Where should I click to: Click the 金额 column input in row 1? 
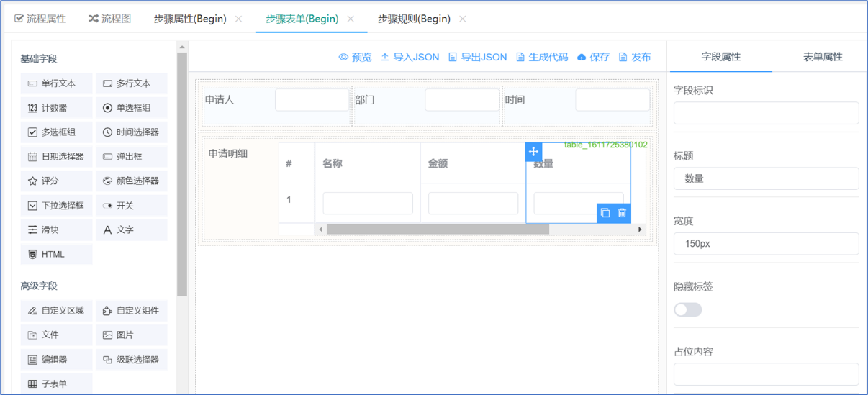coord(473,203)
